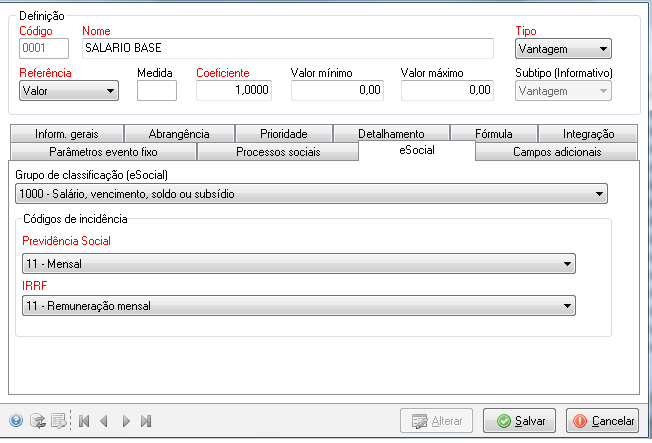Jump to the last record
The width and height of the screenshot is (652, 443).
coord(146,421)
